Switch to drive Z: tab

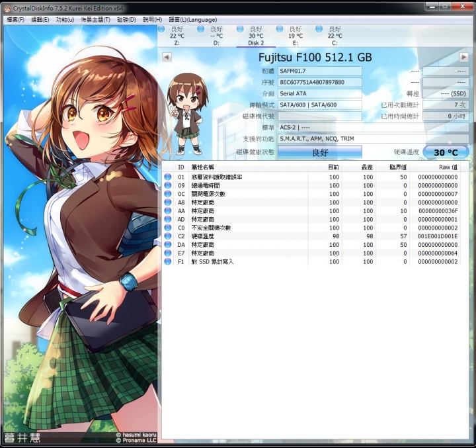177,36
